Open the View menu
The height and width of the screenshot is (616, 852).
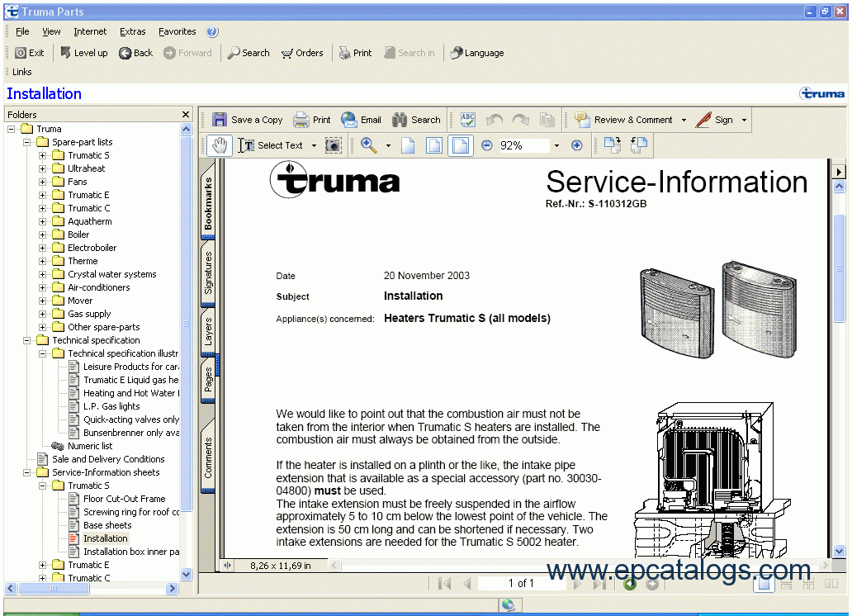(52, 31)
